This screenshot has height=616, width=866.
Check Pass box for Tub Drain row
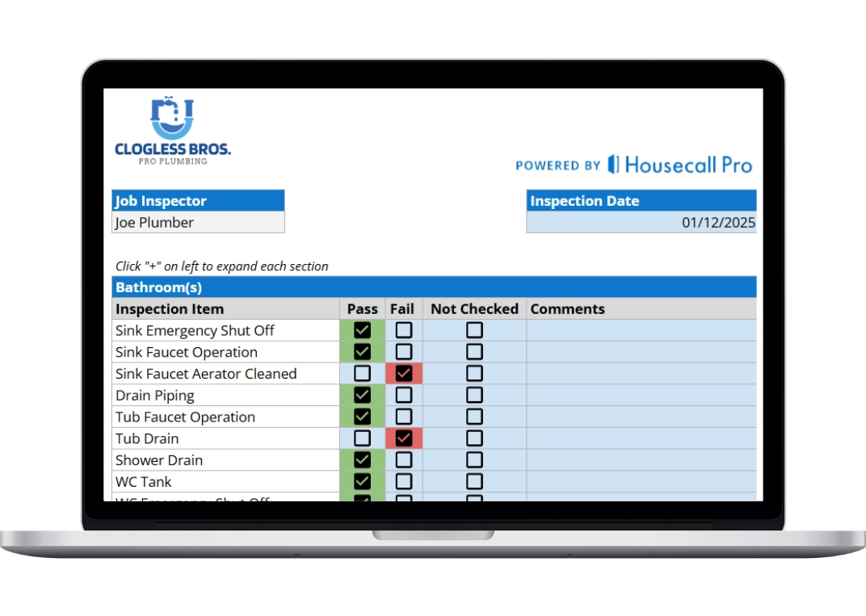coord(363,438)
